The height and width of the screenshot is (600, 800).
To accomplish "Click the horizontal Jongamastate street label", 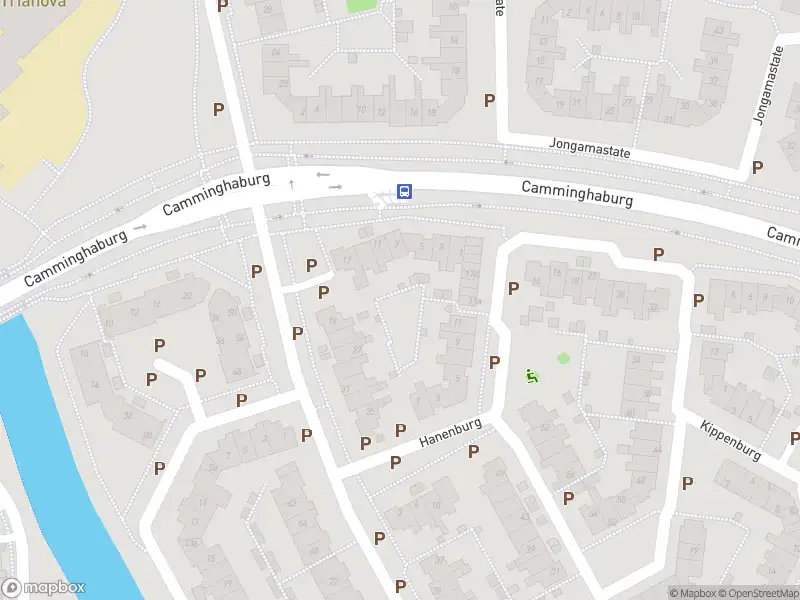I will pos(589,148).
